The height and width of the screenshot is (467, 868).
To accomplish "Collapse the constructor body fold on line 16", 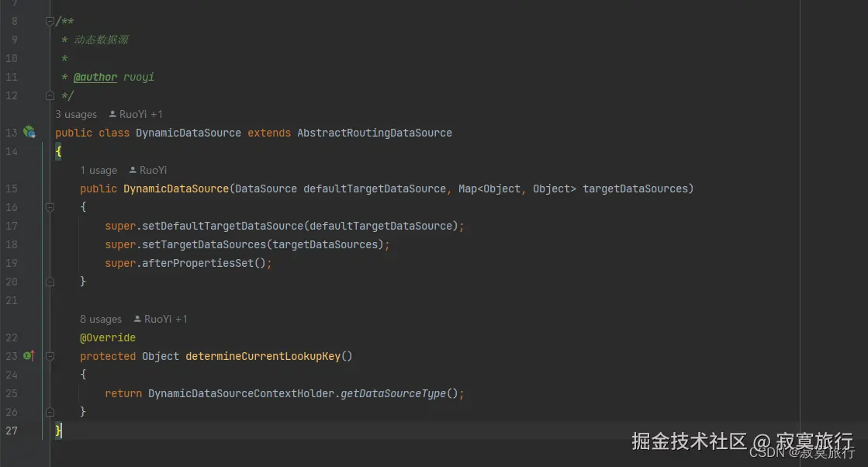I will tap(50, 207).
